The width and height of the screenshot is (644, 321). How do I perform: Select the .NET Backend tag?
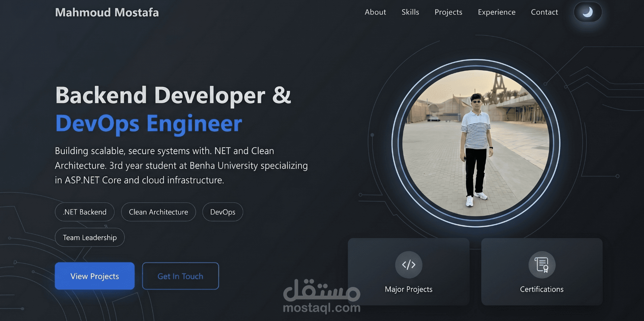coord(85,212)
